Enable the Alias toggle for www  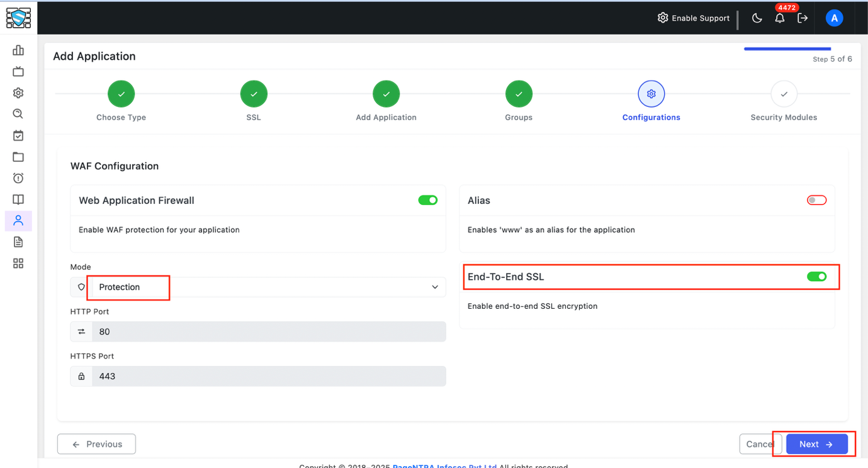click(x=816, y=199)
